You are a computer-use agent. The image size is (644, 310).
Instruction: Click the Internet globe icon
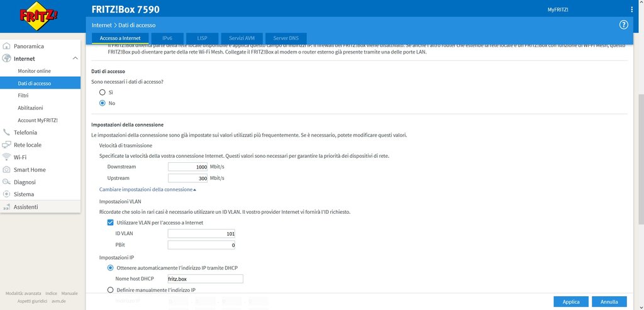pos(6,58)
